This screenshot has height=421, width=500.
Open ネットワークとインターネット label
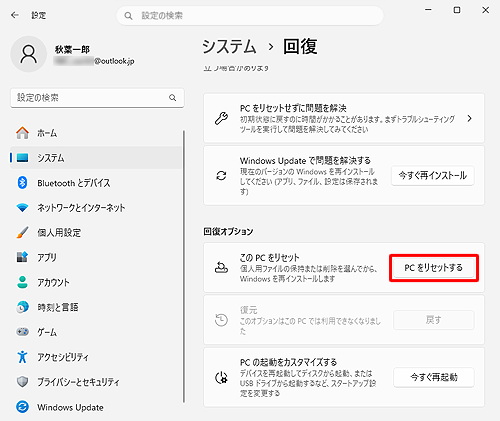point(81,208)
